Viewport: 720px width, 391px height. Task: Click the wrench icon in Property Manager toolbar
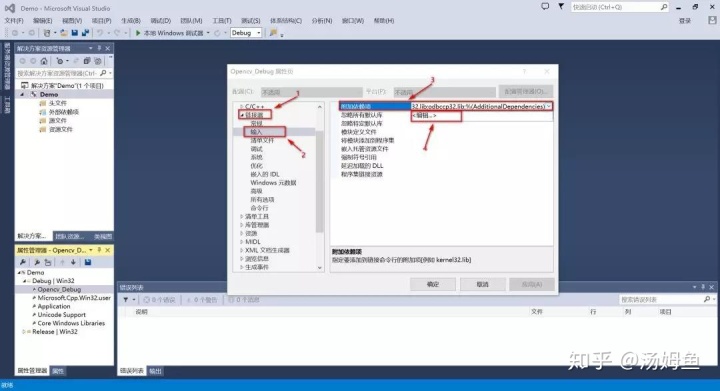(22, 262)
